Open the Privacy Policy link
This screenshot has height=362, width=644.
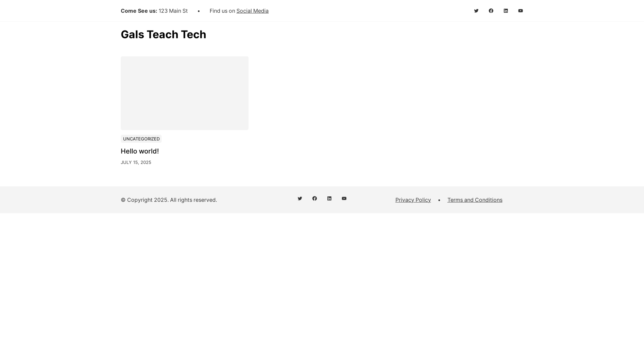pos(413,200)
